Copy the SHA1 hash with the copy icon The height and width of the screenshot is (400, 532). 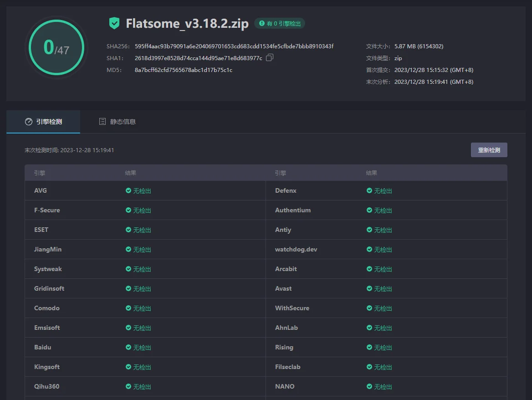269,58
